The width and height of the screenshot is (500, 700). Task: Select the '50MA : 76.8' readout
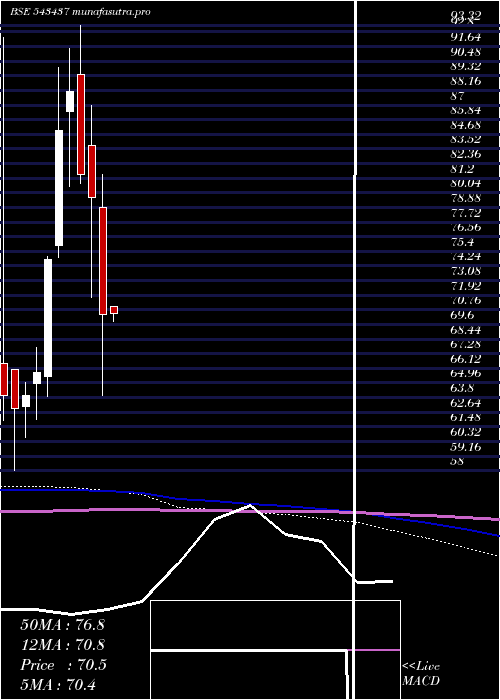coord(62,625)
